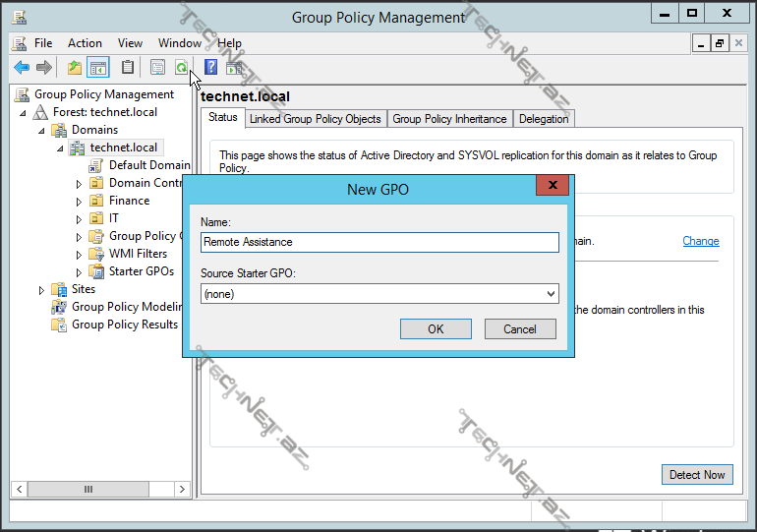The image size is (757, 532).
Task: Expand the IT organizational unit node
Action: [x=80, y=218]
